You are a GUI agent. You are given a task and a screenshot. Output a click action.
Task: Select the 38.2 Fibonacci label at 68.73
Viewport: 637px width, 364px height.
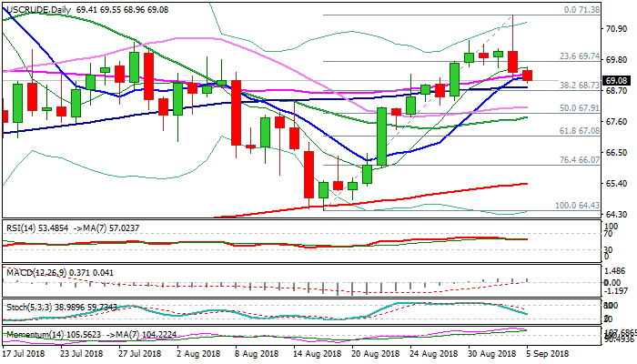(x=558, y=85)
